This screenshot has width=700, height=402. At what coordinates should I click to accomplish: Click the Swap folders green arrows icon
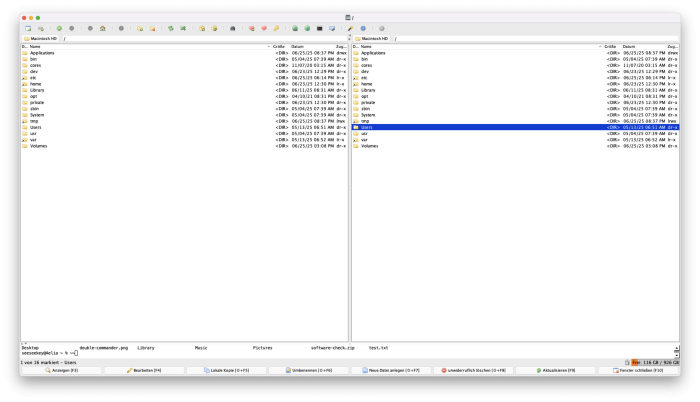171,28
